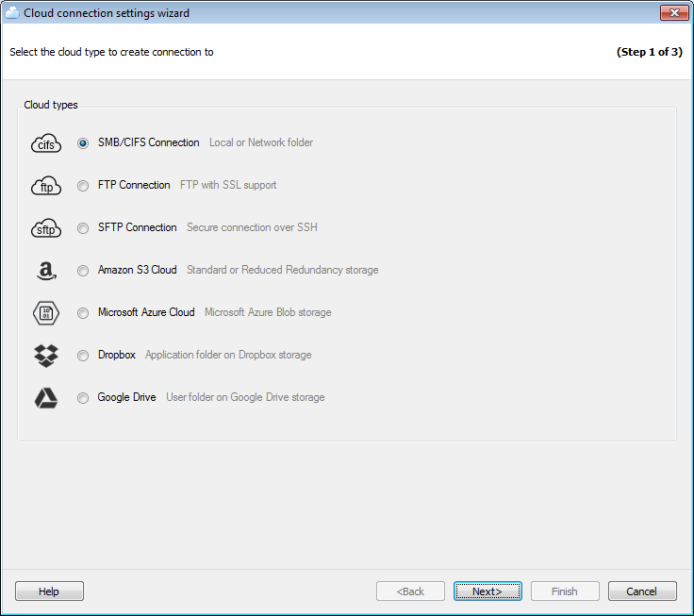Close the wizard window

(x=672, y=12)
